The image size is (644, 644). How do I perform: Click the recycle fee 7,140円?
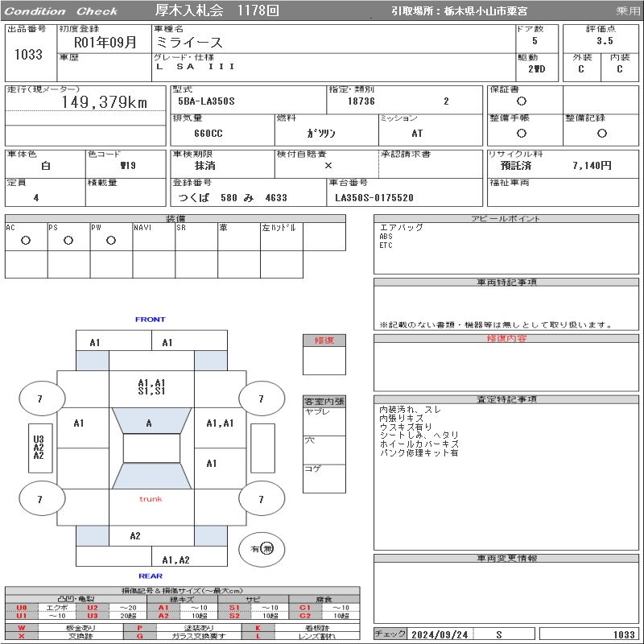[592, 166]
